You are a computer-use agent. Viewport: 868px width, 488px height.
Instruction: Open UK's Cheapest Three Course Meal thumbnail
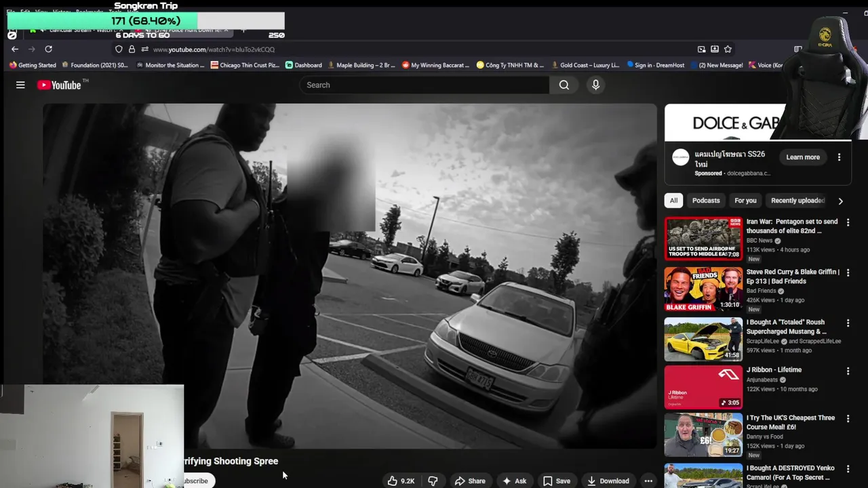pyautogui.click(x=703, y=435)
